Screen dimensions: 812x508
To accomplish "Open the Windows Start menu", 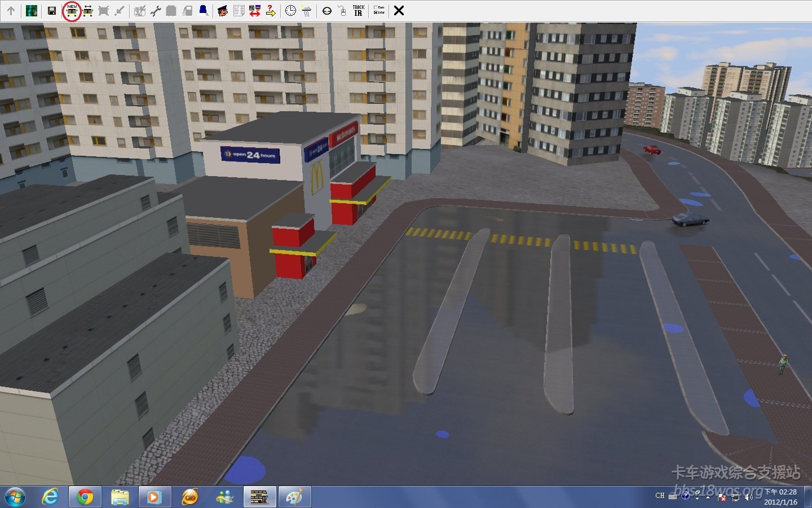I will pos(15,497).
